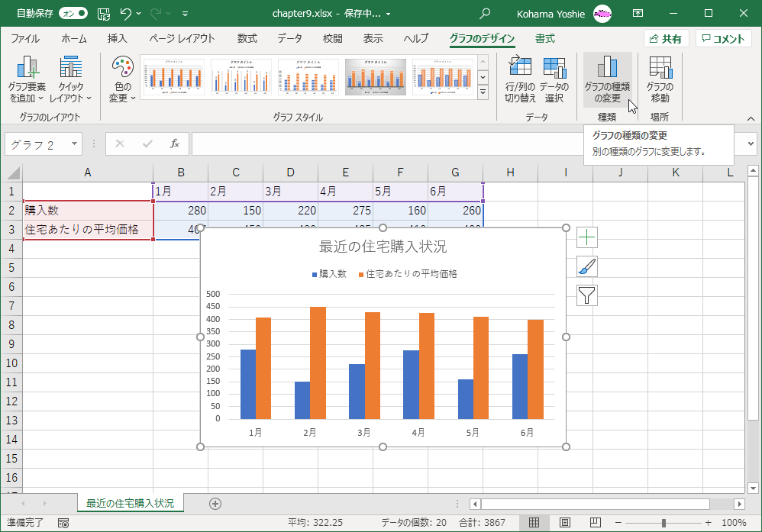
Task: Select the first chart style thumbnail
Action: [x=173, y=77]
